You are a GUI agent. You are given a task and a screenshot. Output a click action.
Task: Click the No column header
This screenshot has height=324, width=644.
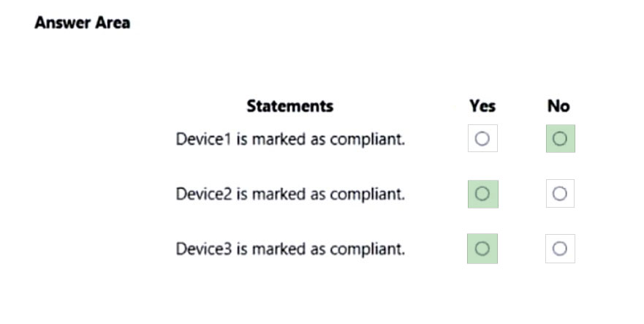pyautogui.click(x=558, y=106)
